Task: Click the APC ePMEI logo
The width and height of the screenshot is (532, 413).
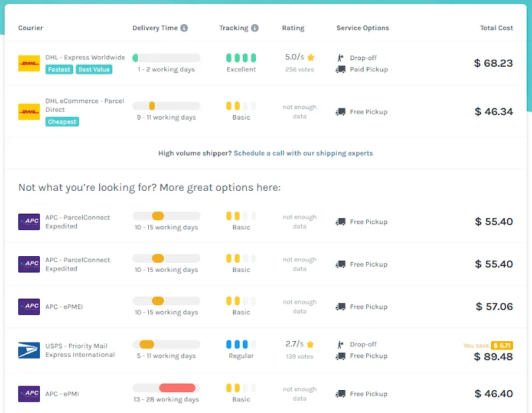Action: [29, 306]
